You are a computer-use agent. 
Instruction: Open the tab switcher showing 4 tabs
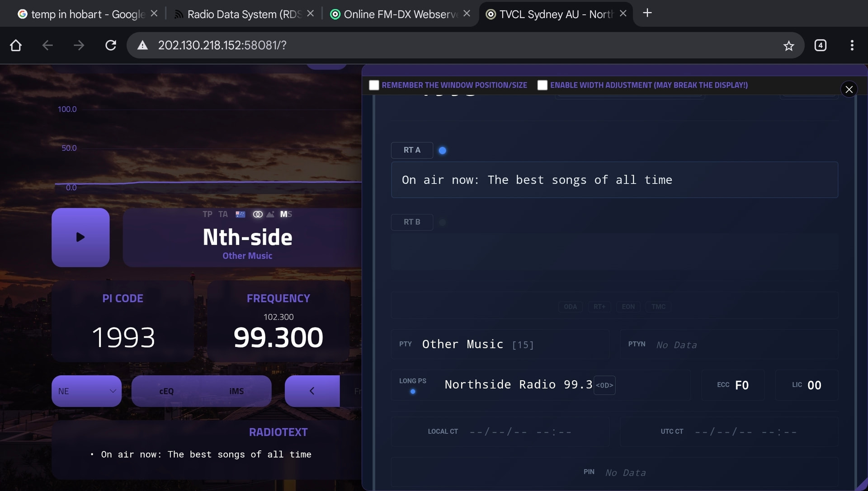click(x=820, y=45)
